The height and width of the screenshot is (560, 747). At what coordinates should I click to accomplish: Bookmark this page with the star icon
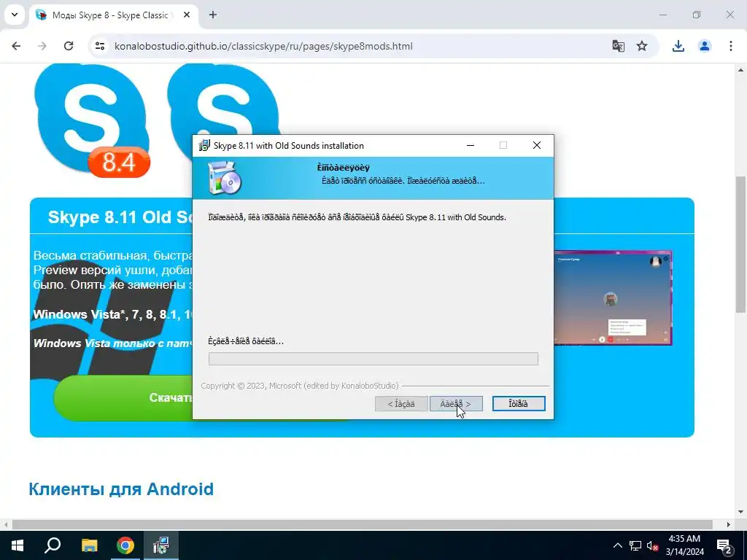pyautogui.click(x=642, y=46)
